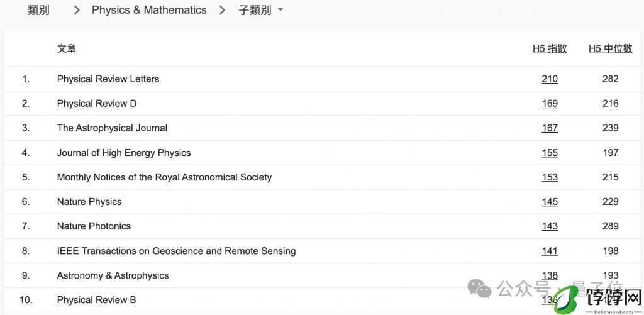Viewport: 644px width, 315px height.
Task: Click rank number 10.
Action: (x=25, y=300)
